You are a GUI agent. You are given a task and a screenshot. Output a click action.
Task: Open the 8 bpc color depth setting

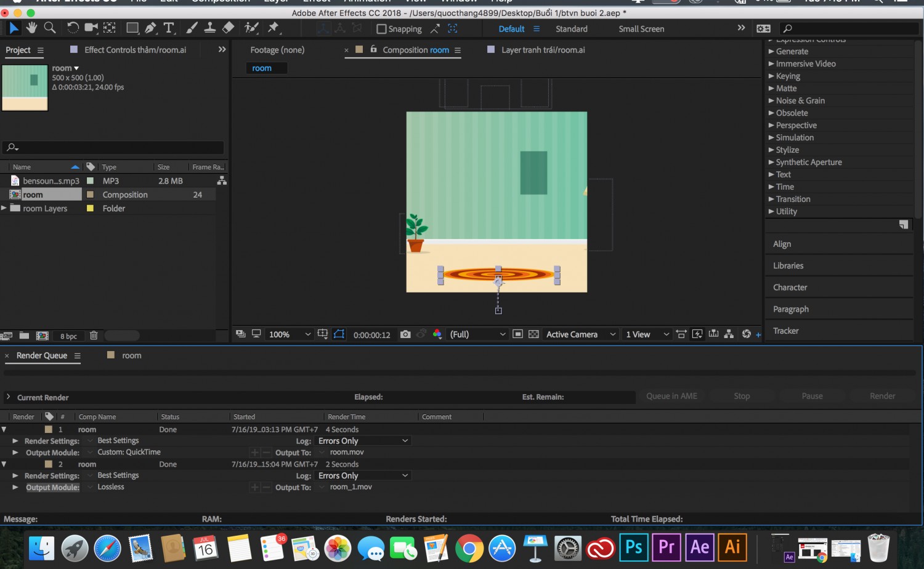[x=69, y=336]
